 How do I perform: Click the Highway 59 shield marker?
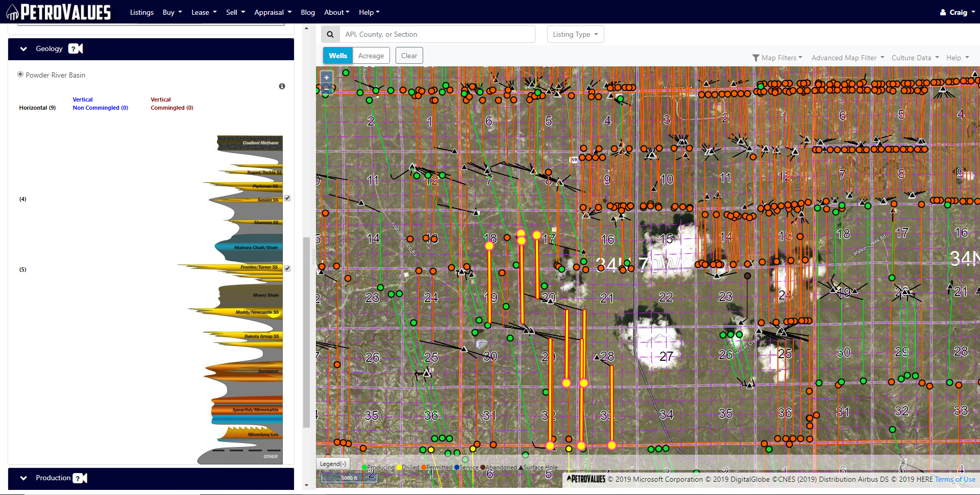(574, 160)
